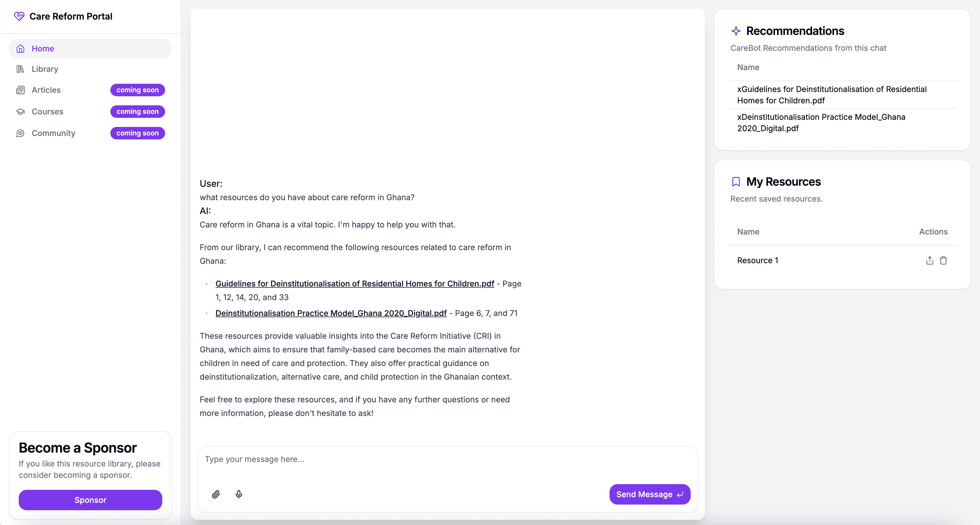The image size is (980, 525).
Task: Click the Care Reform Portal heart logo
Action: [19, 16]
